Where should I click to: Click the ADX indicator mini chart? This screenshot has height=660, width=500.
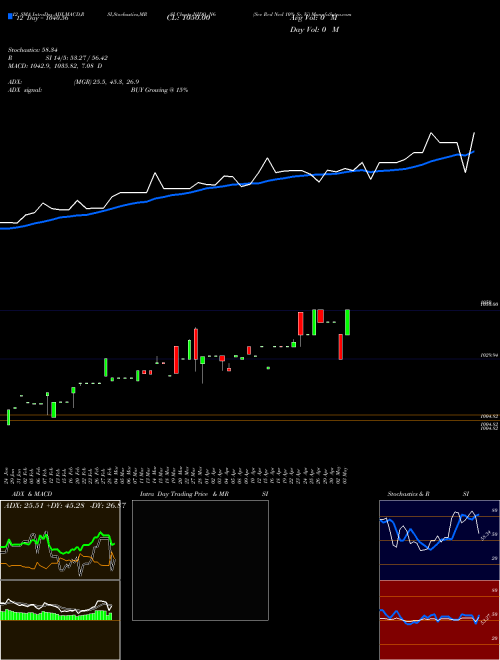pyautogui.click(x=60, y=540)
